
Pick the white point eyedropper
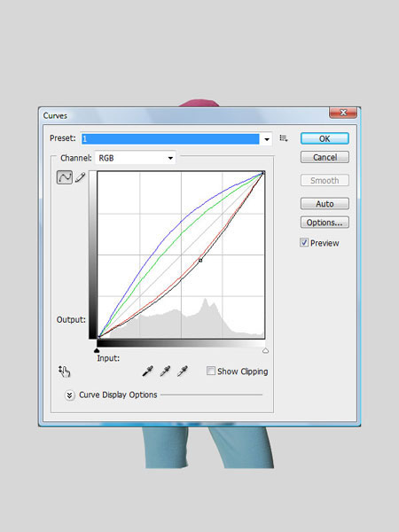click(183, 372)
